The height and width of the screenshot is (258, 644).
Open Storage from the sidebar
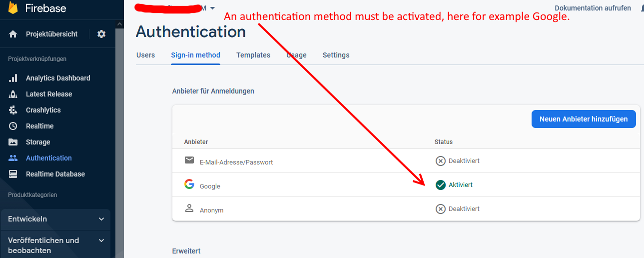(37, 142)
